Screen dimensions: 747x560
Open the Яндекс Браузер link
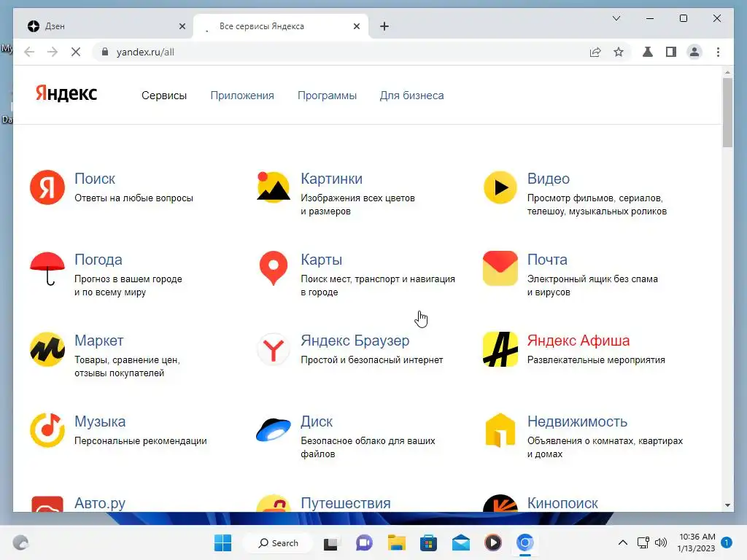click(355, 341)
